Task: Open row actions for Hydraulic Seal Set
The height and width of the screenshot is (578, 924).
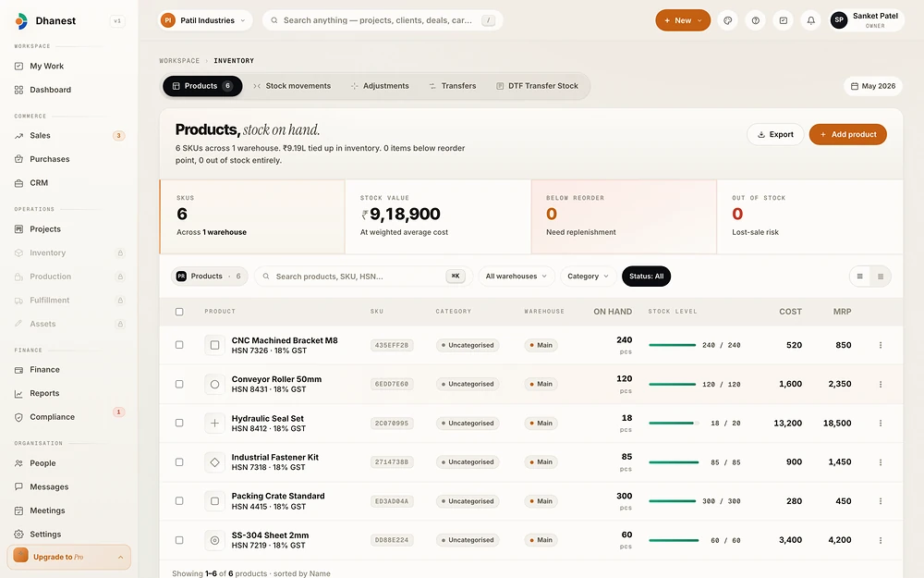Action: [x=881, y=423]
